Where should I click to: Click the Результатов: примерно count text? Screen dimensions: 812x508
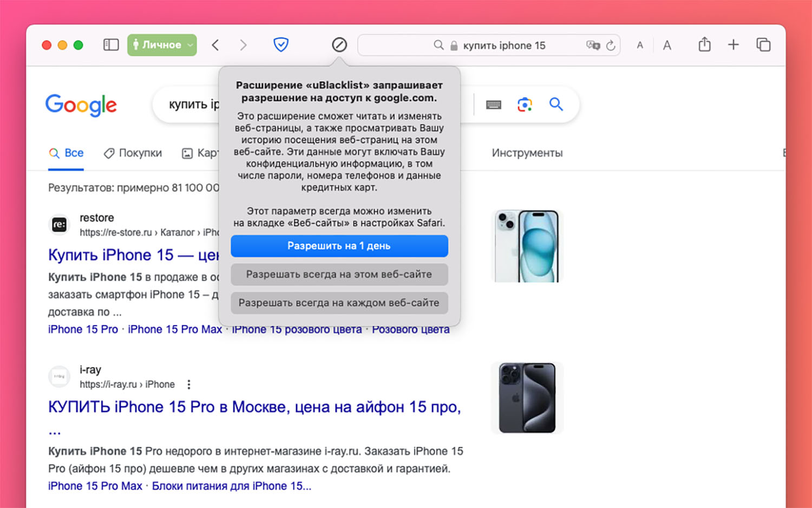point(134,188)
